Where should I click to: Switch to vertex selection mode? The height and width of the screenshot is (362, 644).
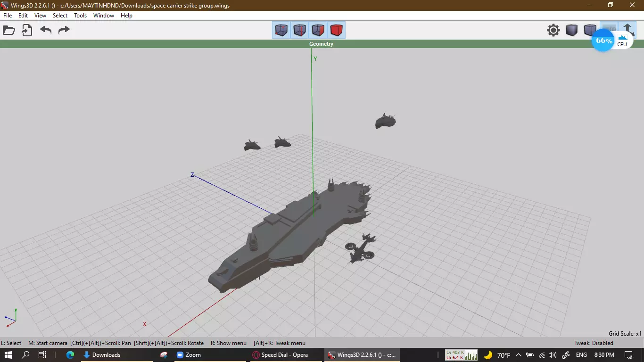(281, 30)
